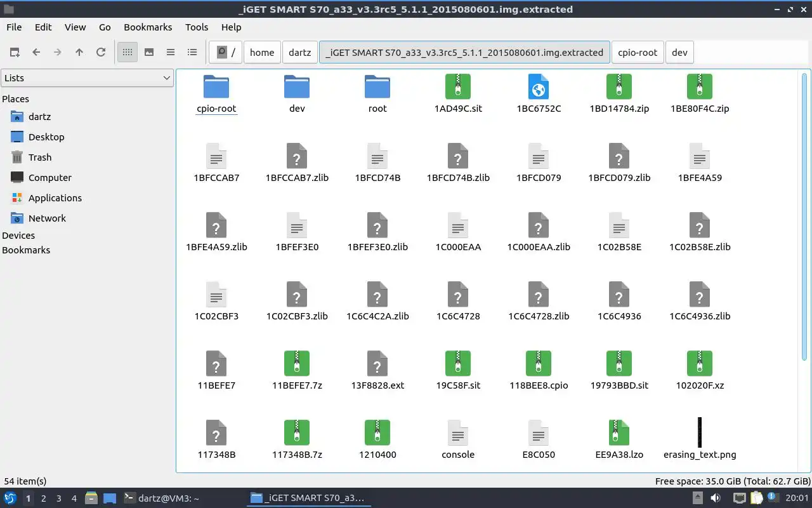The width and height of the screenshot is (812, 508).
Task: Select the erasing_text.png thumbnail
Action: pos(700,432)
